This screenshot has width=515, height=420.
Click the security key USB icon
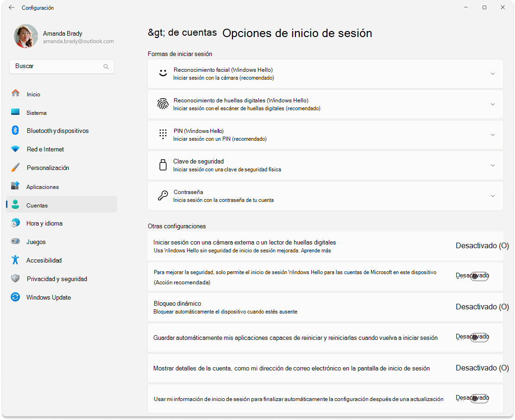pyautogui.click(x=163, y=165)
